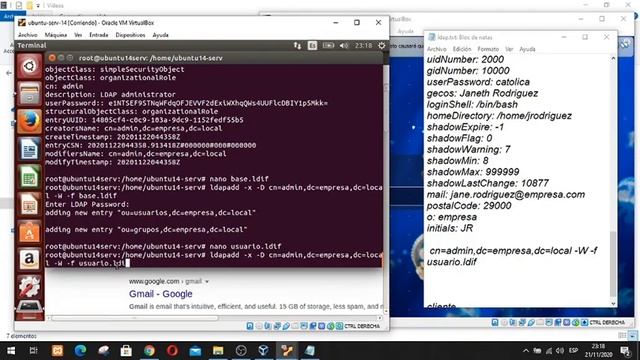The width and height of the screenshot is (640, 360).
Task: Open Archivo menu in Notepad
Action: (436, 49)
